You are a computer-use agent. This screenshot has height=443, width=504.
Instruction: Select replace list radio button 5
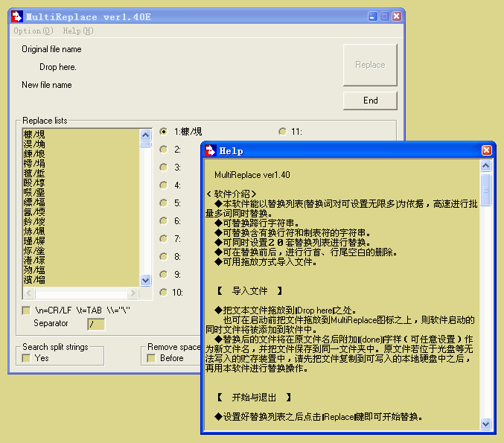click(x=164, y=203)
